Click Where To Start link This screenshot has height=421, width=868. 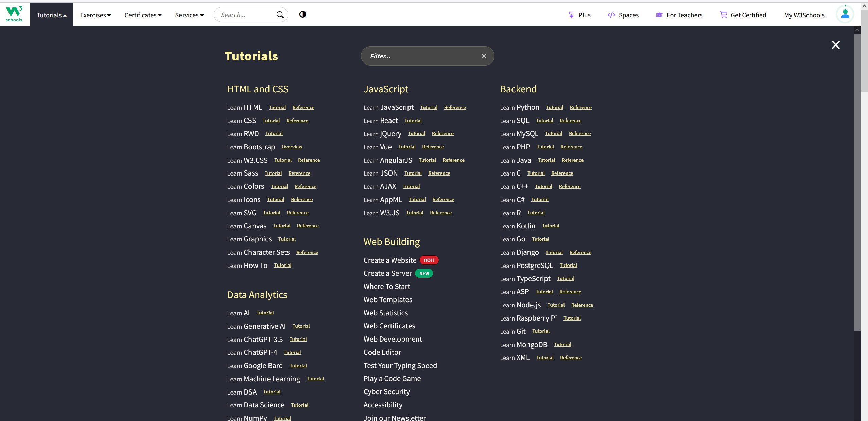tap(387, 287)
